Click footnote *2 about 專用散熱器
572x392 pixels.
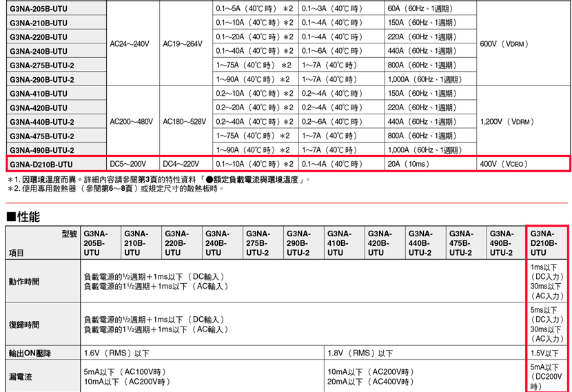click(116, 189)
